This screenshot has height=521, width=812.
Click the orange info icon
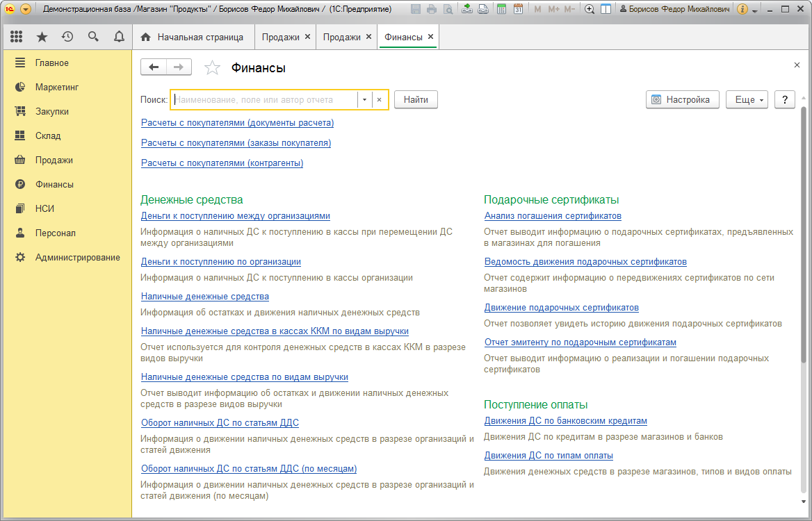pyautogui.click(x=742, y=9)
